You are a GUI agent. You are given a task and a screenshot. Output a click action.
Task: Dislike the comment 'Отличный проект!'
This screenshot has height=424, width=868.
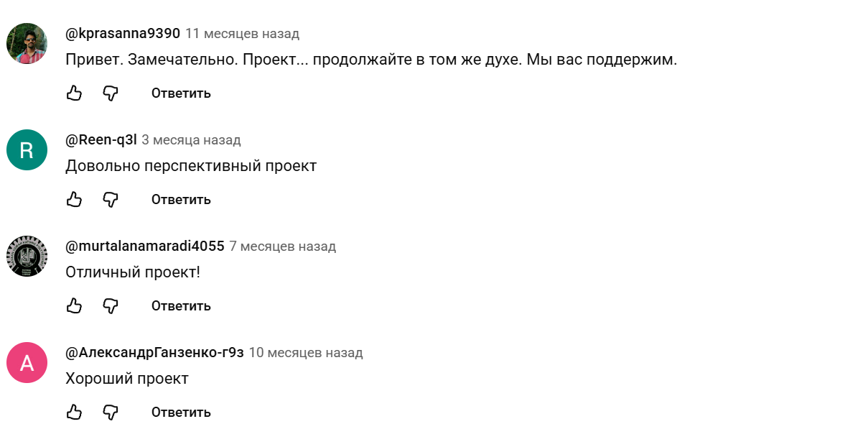(110, 305)
